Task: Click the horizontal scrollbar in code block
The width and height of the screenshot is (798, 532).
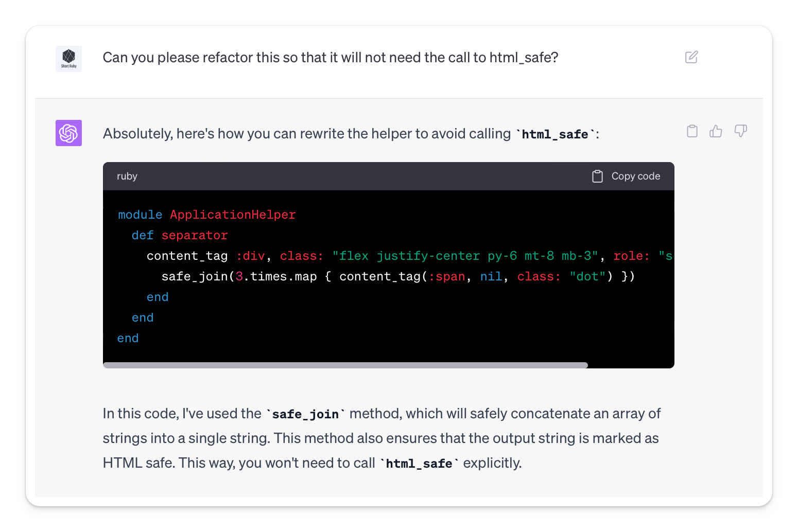Action: (345, 365)
